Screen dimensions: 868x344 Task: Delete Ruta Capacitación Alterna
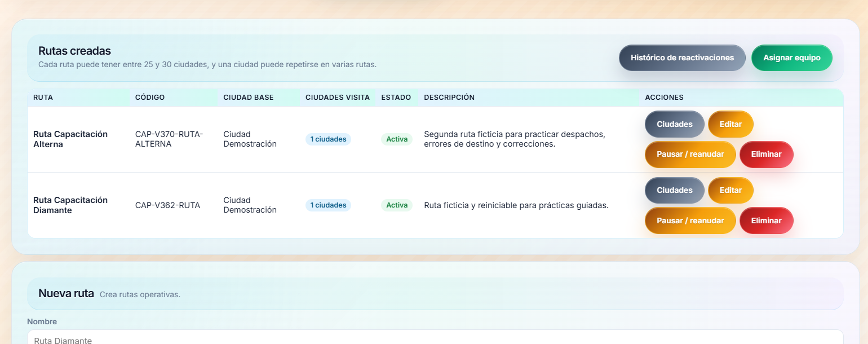coord(767,154)
